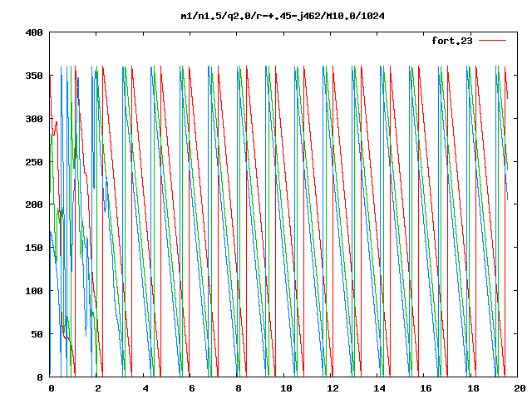
Task: Click x-axis label 2
Action: pos(98,388)
